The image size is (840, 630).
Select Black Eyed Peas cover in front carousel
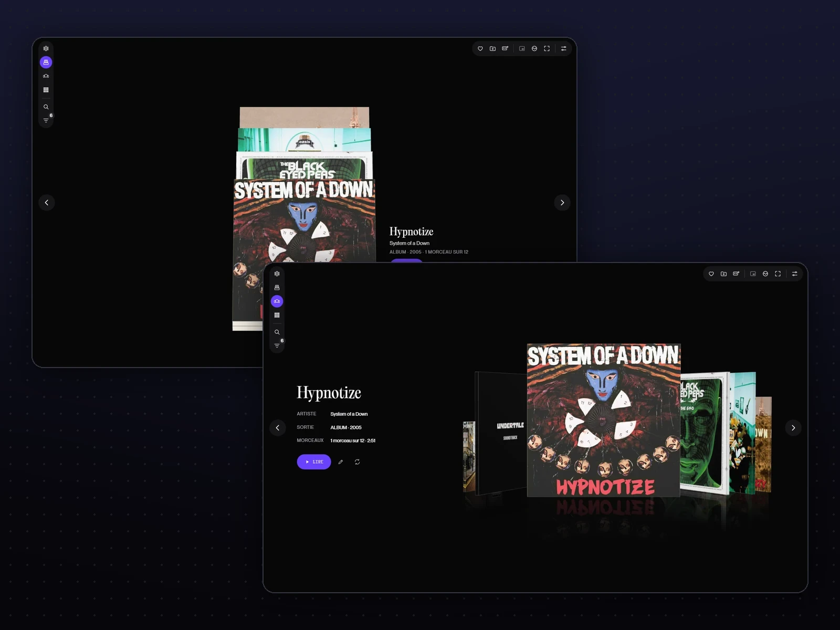point(703,433)
